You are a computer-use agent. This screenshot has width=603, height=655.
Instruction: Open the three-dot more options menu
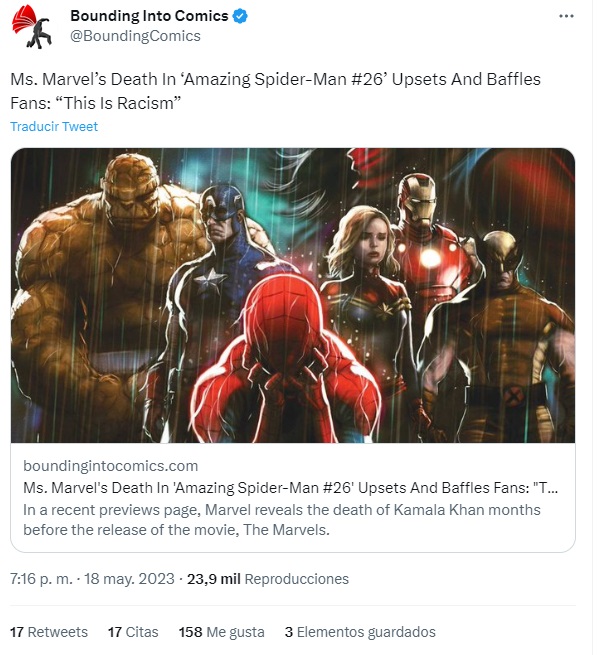(566, 16)
